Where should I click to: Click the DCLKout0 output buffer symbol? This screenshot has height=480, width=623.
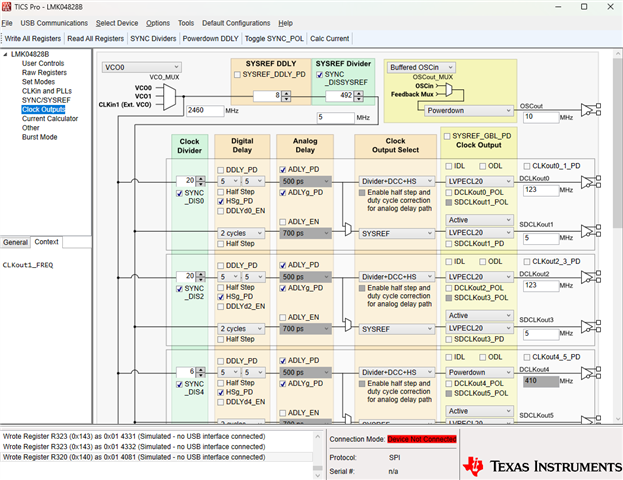pos(590,182)
